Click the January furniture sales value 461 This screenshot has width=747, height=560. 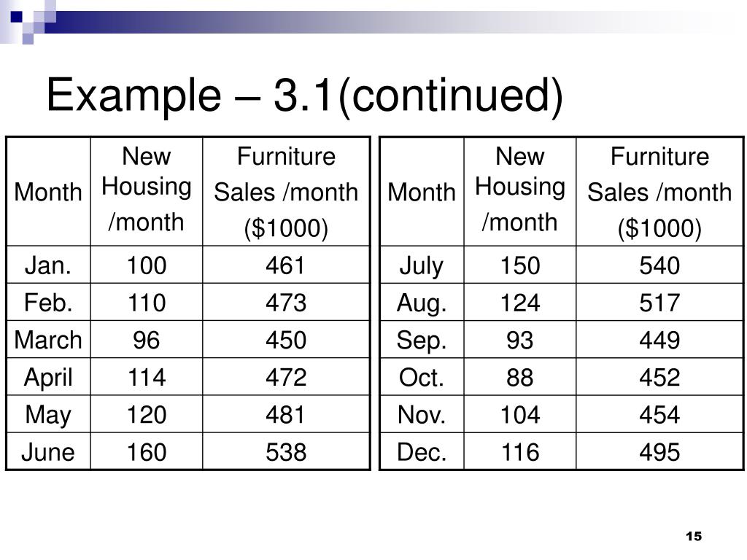tap(286, 265)
